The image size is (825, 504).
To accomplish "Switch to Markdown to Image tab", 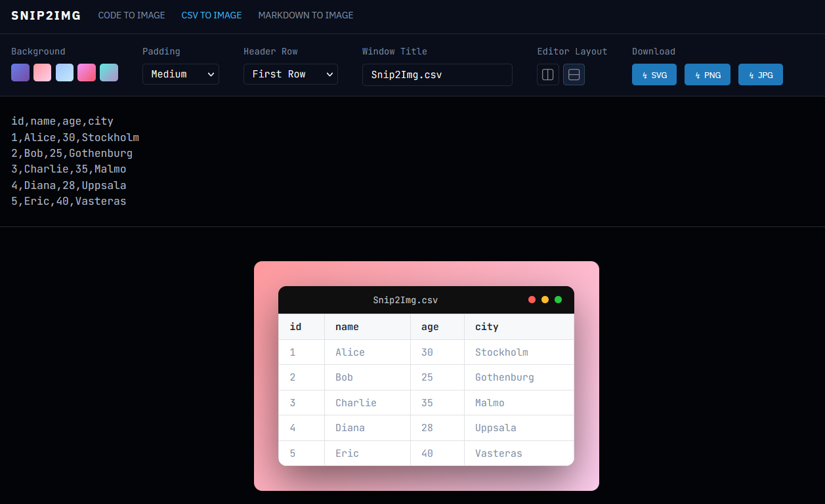I will [x=305, y=15].
